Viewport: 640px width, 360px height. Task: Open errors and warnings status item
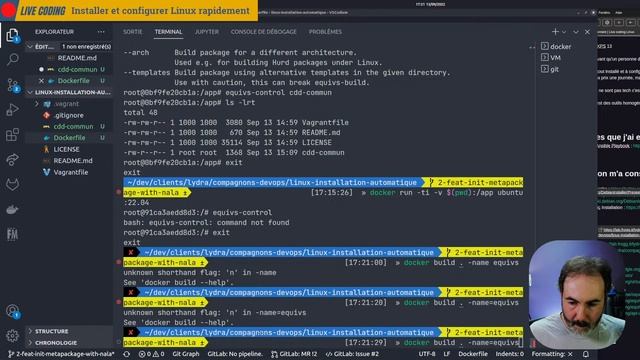pyautogui.click(x=151, y=354)
